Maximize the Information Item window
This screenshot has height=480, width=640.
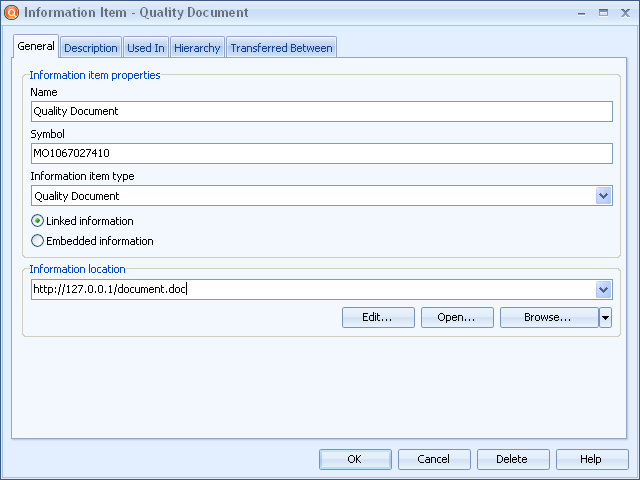click(x=603, y=13)
